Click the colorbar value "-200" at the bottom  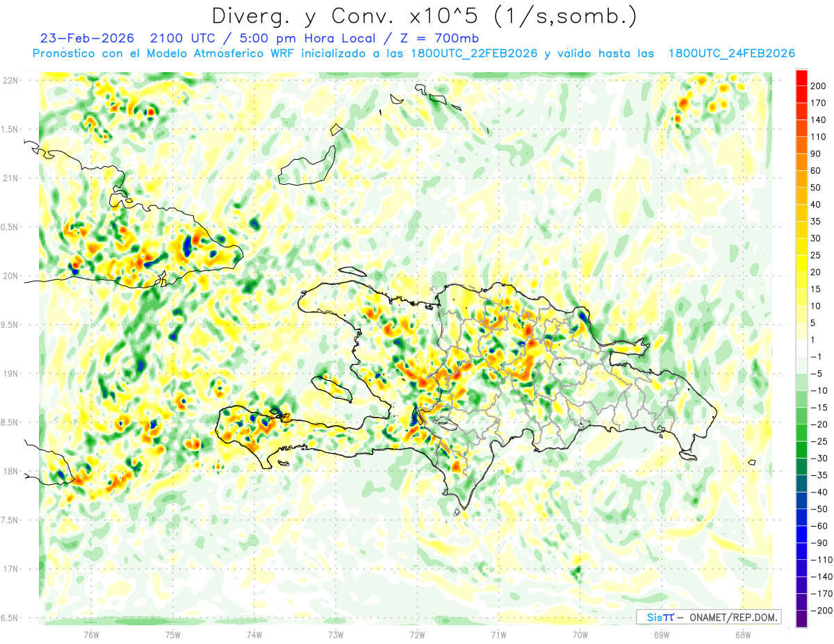[822, 611]
